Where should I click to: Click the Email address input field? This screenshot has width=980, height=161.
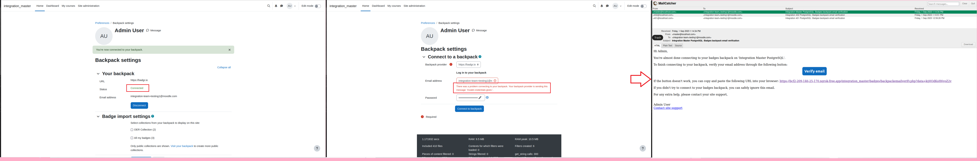click(x=477, y=80)
